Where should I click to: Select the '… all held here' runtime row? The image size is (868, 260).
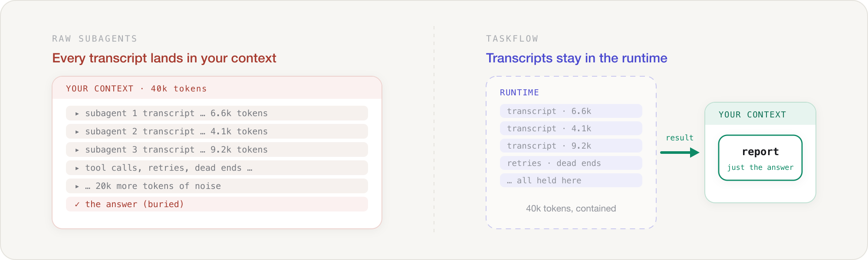571,180
